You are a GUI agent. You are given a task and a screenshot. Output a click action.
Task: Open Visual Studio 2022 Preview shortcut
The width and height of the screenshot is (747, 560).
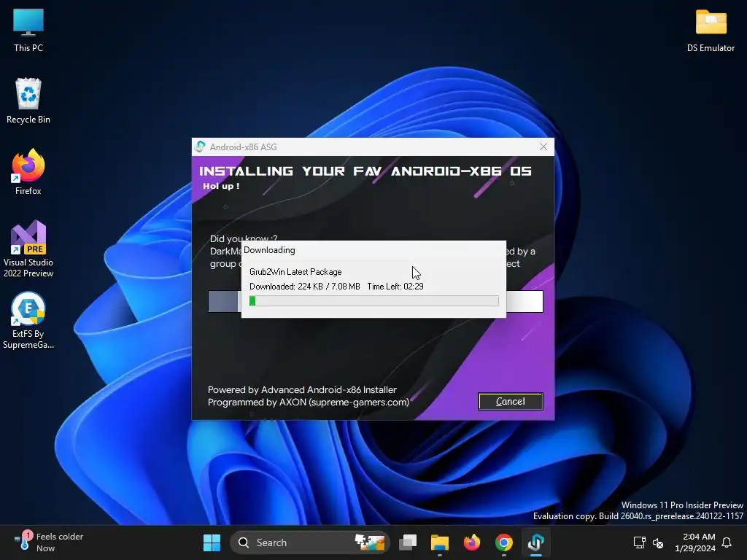(x=28, y=249)
